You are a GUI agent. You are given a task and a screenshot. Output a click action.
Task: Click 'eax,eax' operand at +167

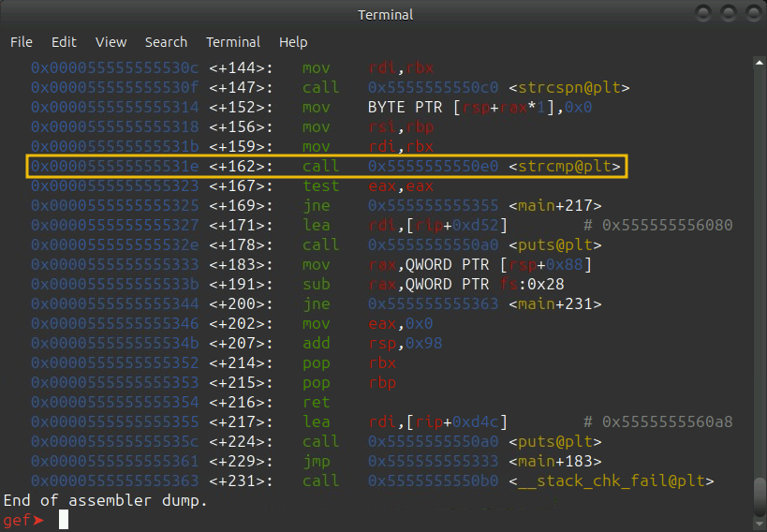(x=401, y=186)
